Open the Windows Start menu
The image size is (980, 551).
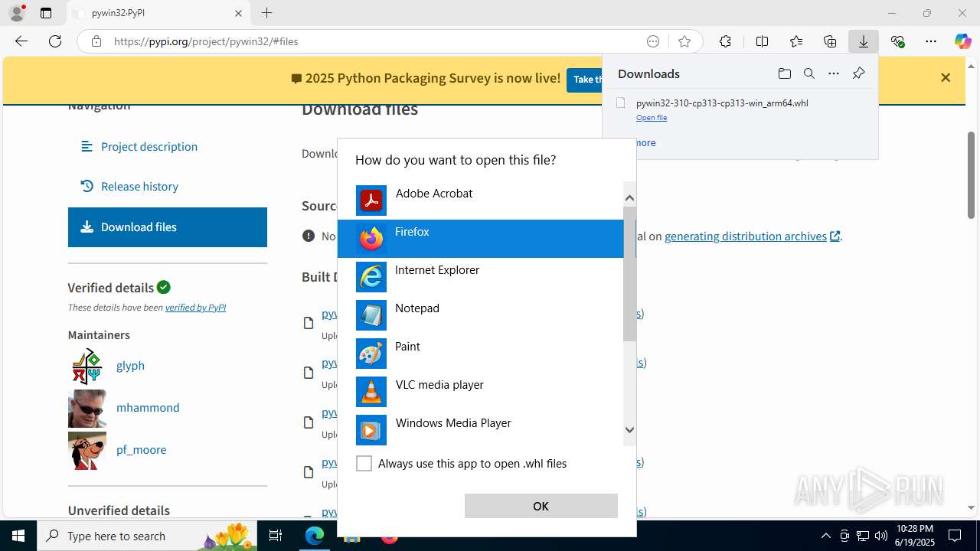pos(18,536)
